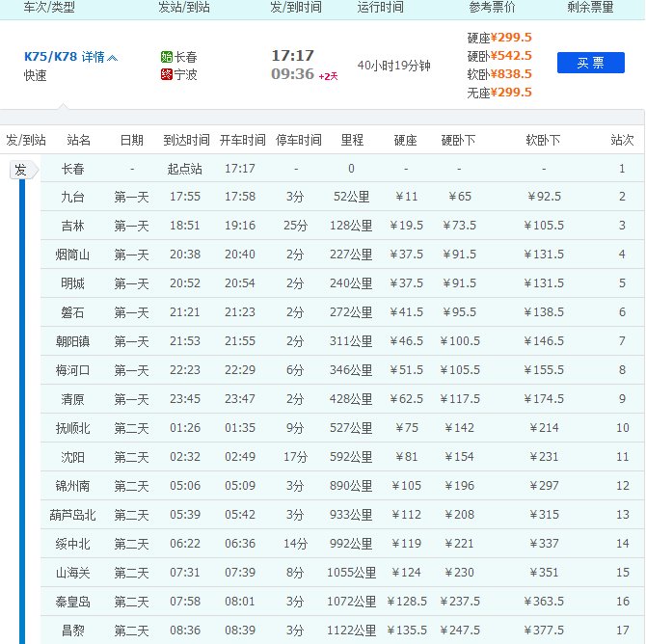Click ¥351 soft sleeper price for 山海关
646x644 pixels.
coord(544,573)
